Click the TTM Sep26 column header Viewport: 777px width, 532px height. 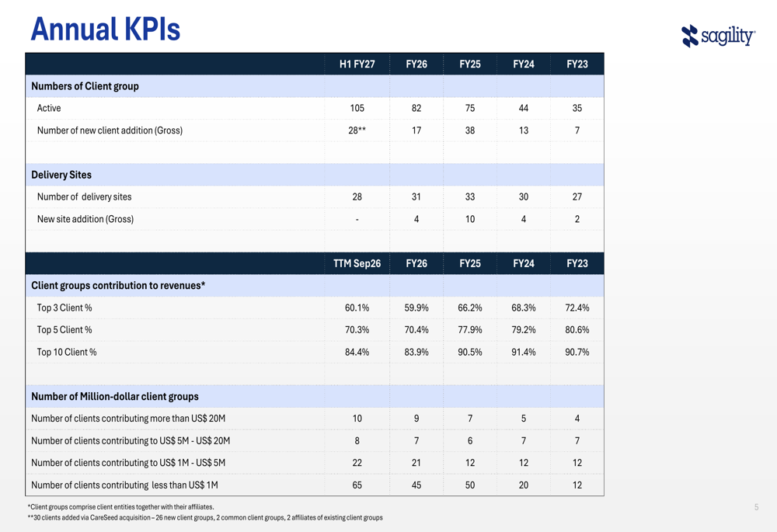point(357,263)
